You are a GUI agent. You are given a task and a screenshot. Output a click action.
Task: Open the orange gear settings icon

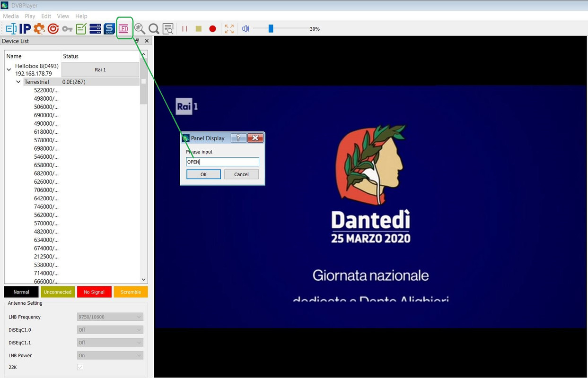(39, 29)
